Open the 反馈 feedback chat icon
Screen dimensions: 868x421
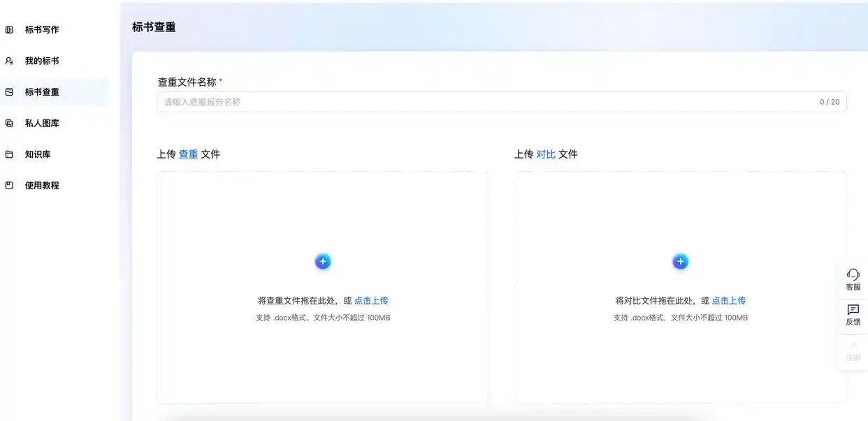click(x=853, y=310)
